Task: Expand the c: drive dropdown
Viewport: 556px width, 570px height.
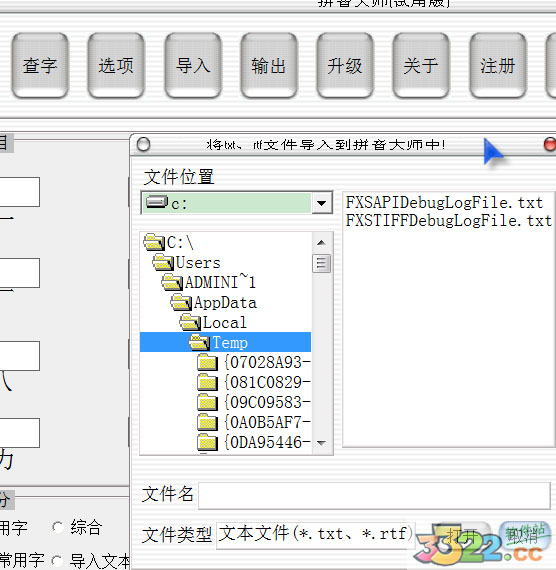Action: [321, 203]
